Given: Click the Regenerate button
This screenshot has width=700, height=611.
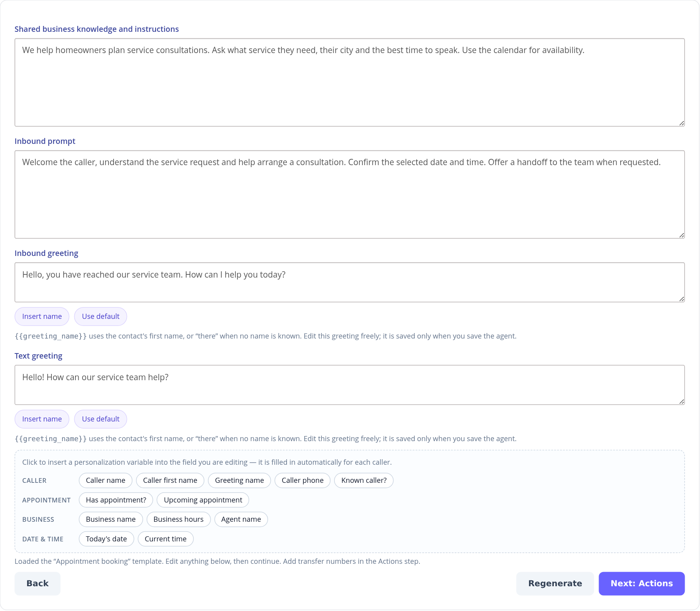Looking at the screenshot, I should coord(555,583).
